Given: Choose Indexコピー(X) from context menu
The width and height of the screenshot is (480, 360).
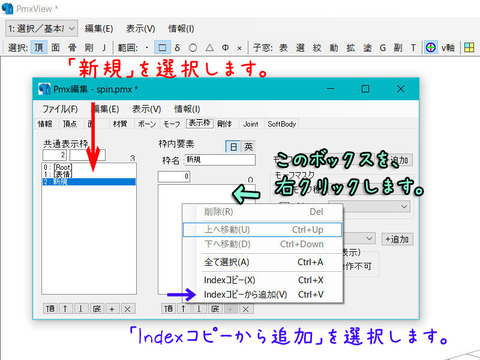Looking at the screenshot, I should tap(263, 280).
